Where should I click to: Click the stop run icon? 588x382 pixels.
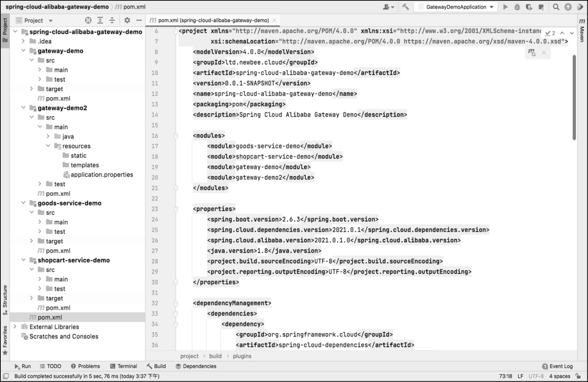pyautogui.click(x=541, y=7)
